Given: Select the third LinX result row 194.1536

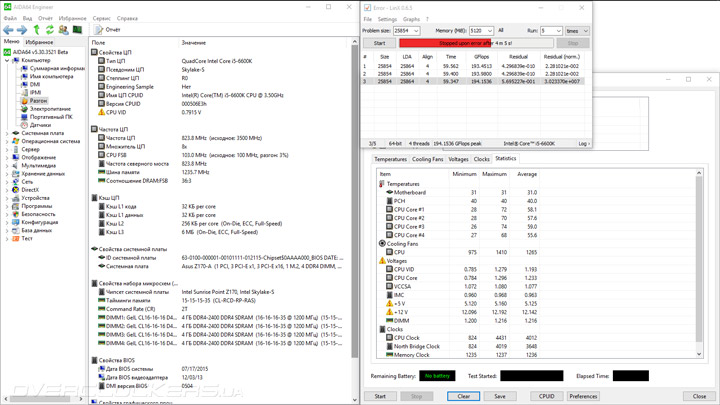Looking at the screenshot, I should coord(473,81).
